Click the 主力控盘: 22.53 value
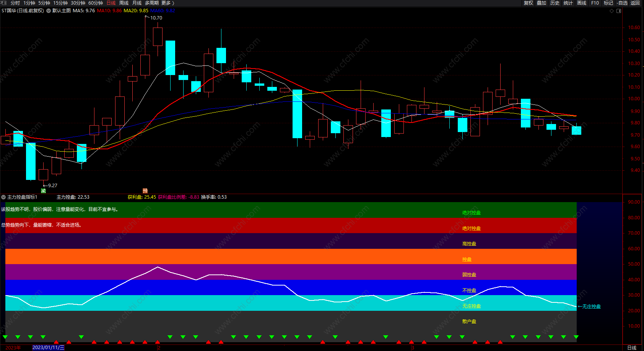The height and width of the screenshot is (351, 644). (73, 197)
